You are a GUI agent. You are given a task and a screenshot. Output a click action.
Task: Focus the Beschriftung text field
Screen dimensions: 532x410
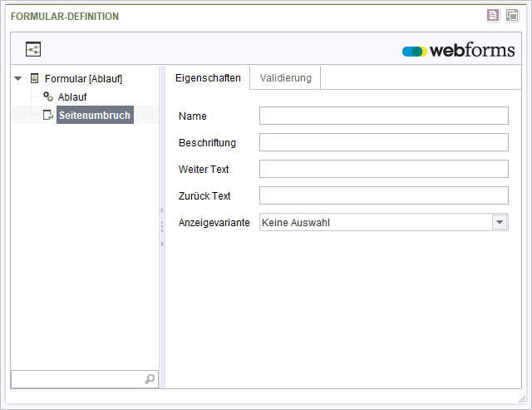[384, 142]
